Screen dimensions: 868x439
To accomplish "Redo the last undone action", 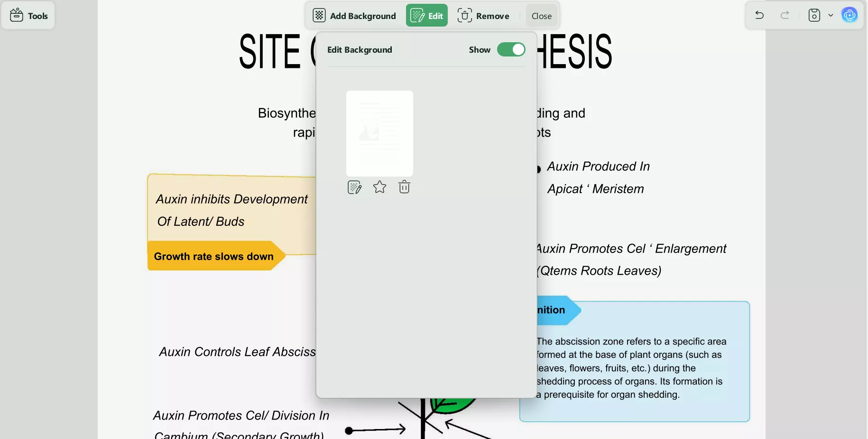I will tap(785, 15).
